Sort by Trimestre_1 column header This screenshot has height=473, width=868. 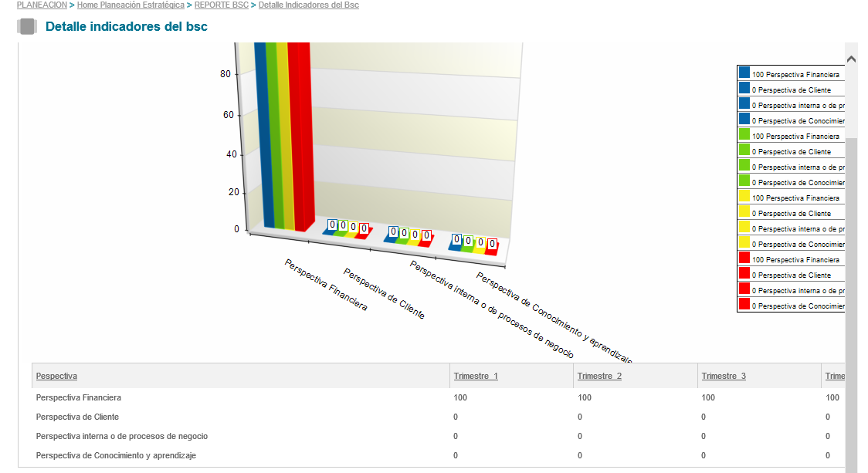(476, 377)
